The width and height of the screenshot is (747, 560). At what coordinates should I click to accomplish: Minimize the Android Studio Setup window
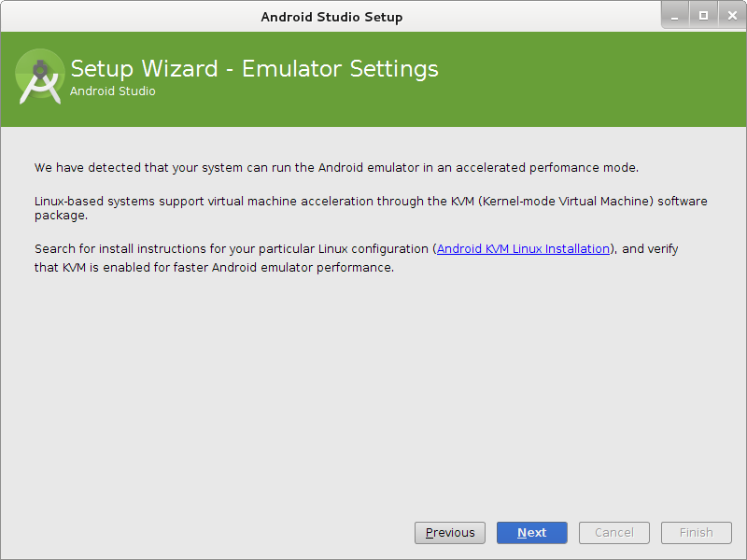(675, 15)
